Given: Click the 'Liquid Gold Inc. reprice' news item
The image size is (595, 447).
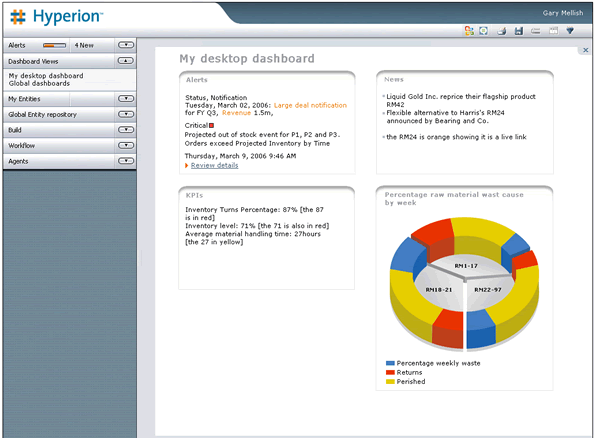Looking at the screenshot, I should point(461,101).
